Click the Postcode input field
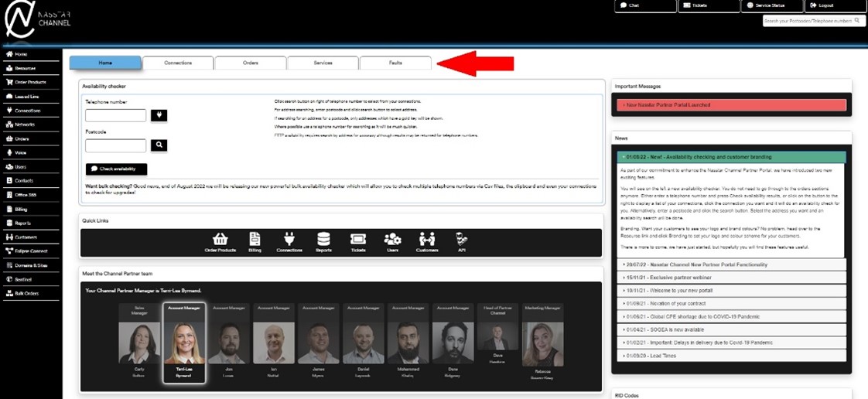The width and height of the screenshot is (868, 399). point(116,145)
